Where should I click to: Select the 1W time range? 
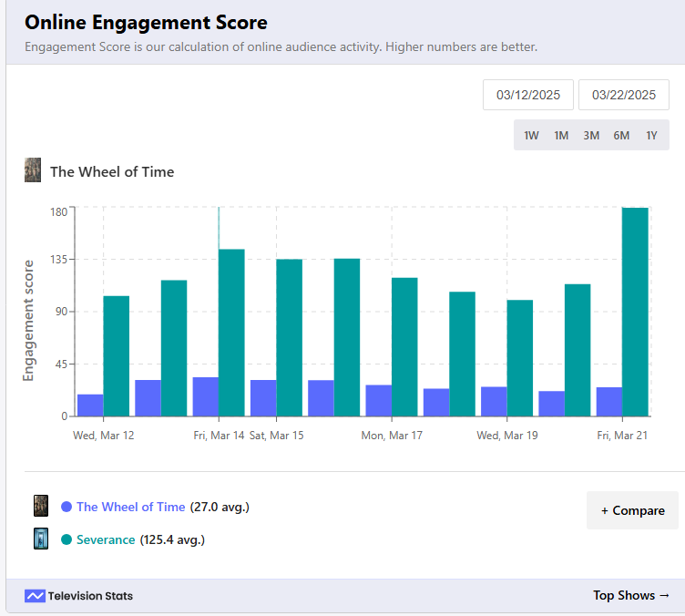tap(531, 136)
